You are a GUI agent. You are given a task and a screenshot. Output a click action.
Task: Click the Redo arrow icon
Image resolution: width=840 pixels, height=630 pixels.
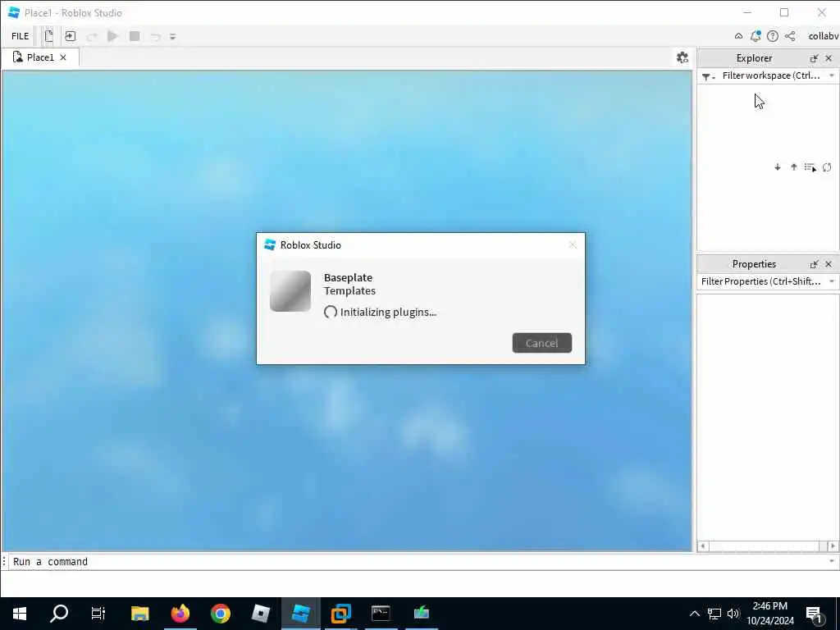pos(92,36)
